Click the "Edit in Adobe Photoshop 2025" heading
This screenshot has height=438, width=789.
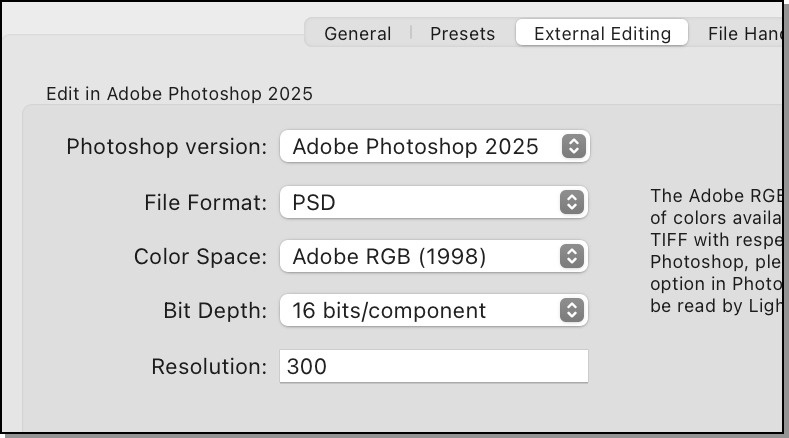(179, 94)
